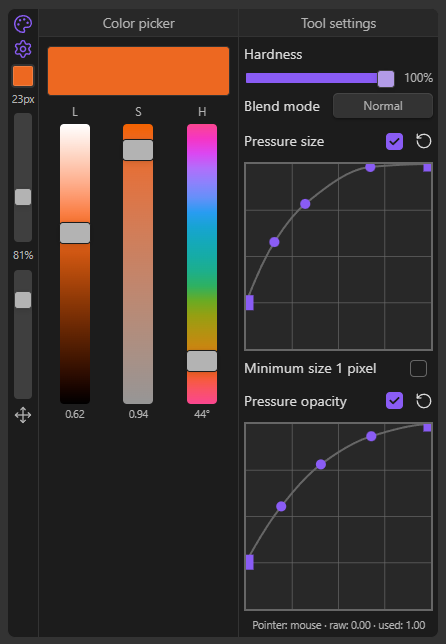The width and height of the screenshot is (446, 644).
Task: Click the square start point of Pressure opacity curve
Action: 250,562
